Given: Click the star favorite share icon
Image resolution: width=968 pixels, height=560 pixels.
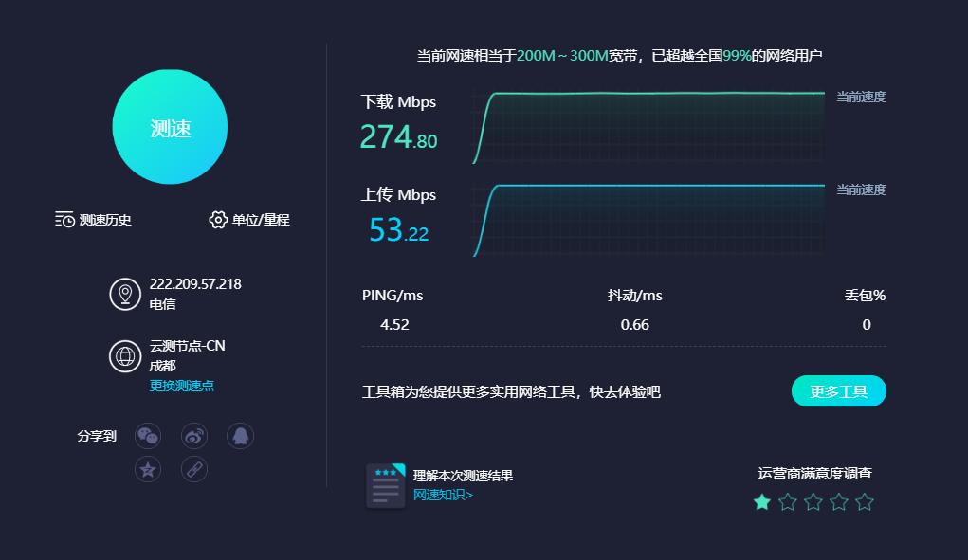Looking at the screenshot, I should [147, 469].
